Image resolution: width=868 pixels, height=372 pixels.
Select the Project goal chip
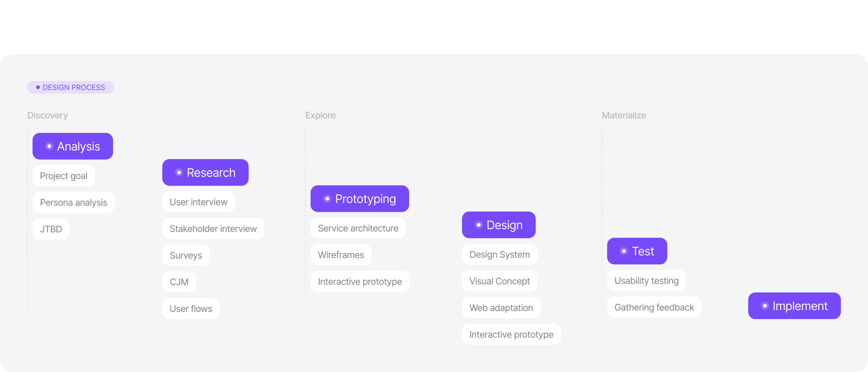[x=63, y=176]
